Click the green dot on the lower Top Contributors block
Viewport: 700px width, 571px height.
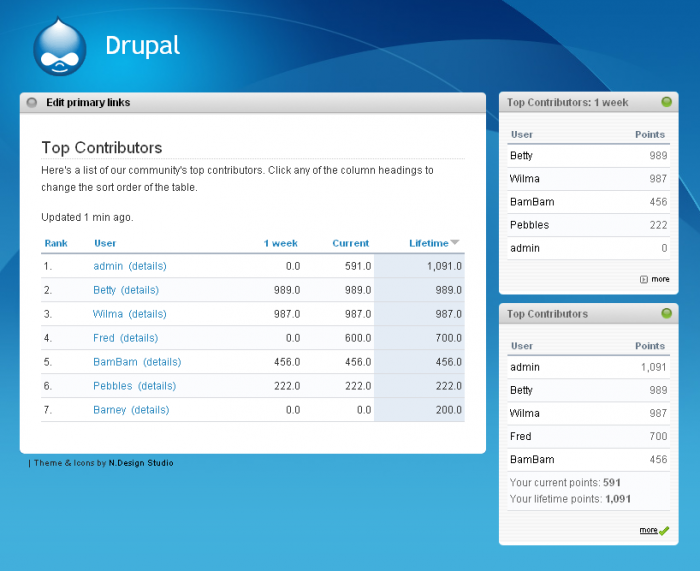click(x=667, y=313)
